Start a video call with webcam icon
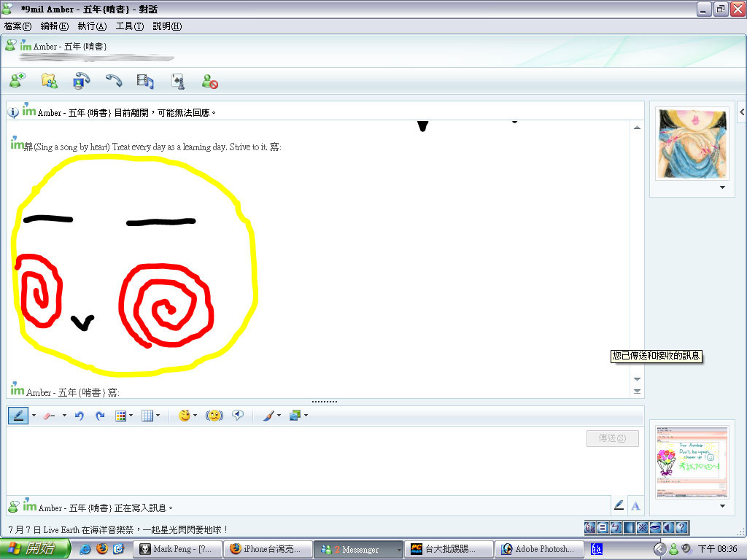Image resolution: width=747 pixels, height=560 pixels. 82,80
